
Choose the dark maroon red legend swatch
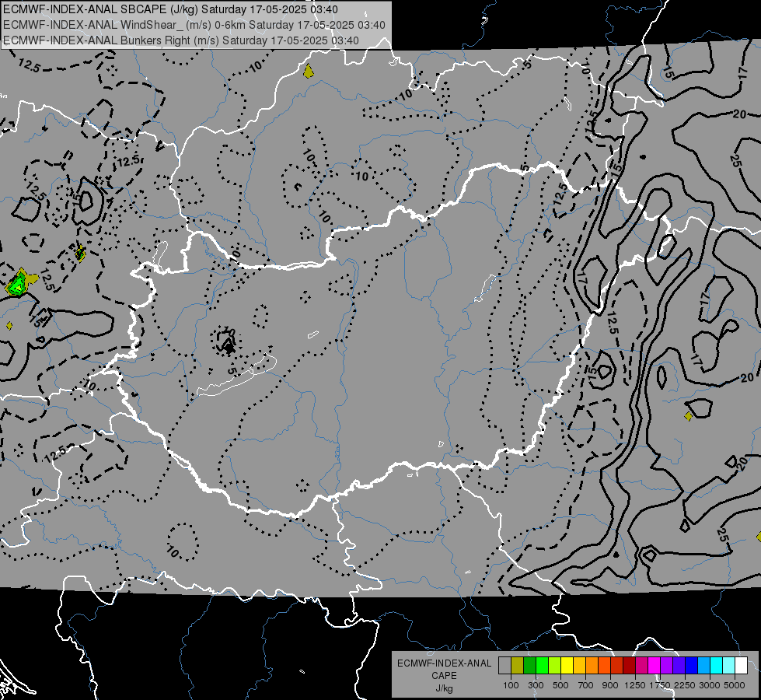tap(629, 665)
